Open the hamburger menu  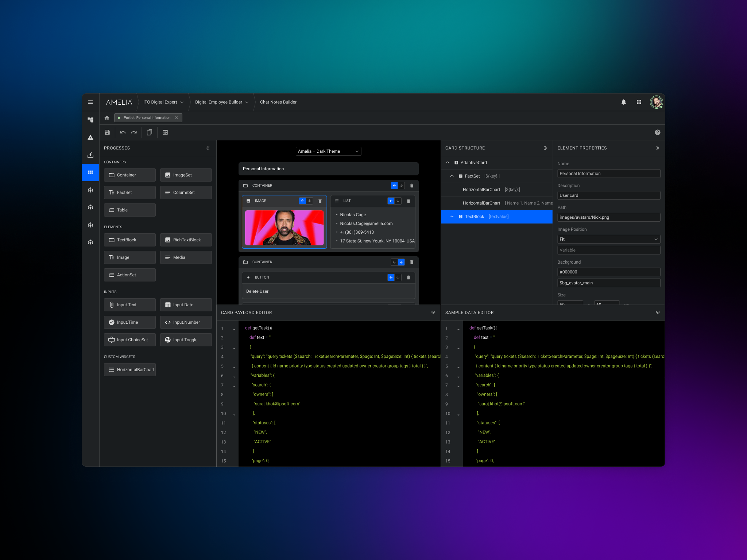click(x=90, y=102)
